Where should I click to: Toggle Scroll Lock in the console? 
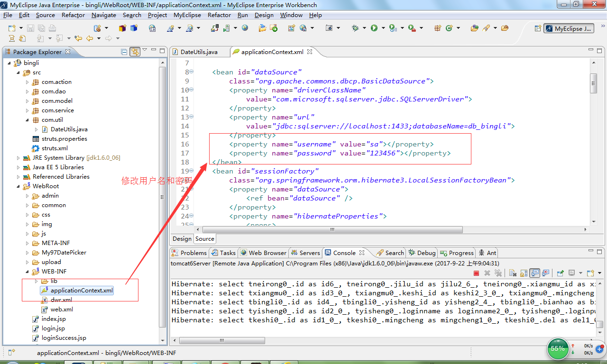coord(524,273)
